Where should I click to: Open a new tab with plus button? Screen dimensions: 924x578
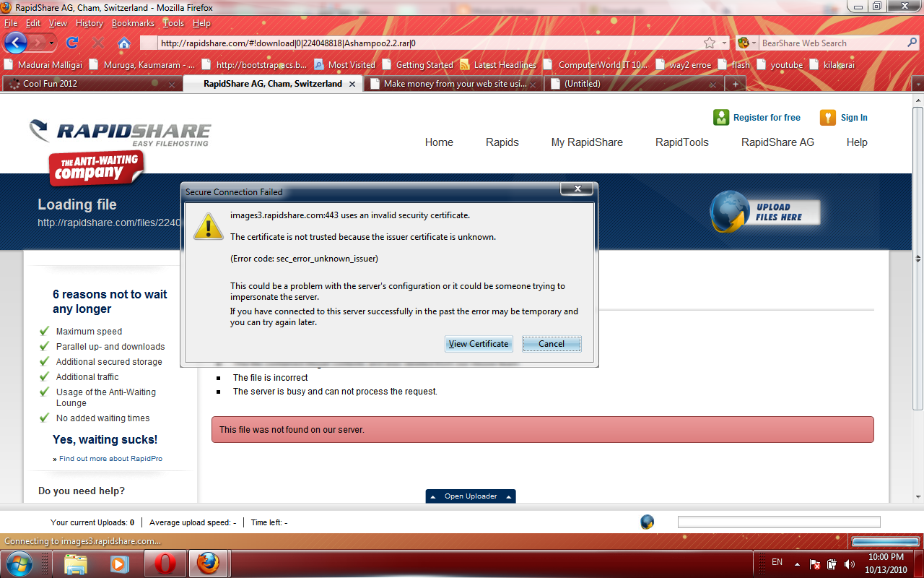(x=735, y=84)
